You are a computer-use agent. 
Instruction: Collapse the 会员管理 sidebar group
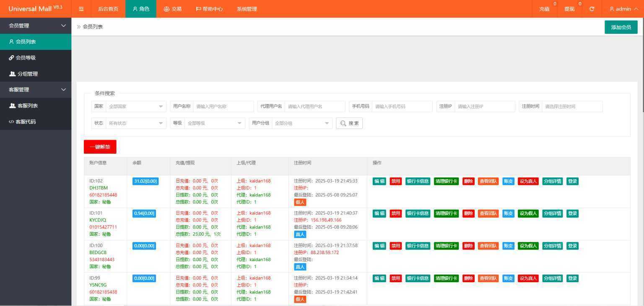[x=36, y=26]
